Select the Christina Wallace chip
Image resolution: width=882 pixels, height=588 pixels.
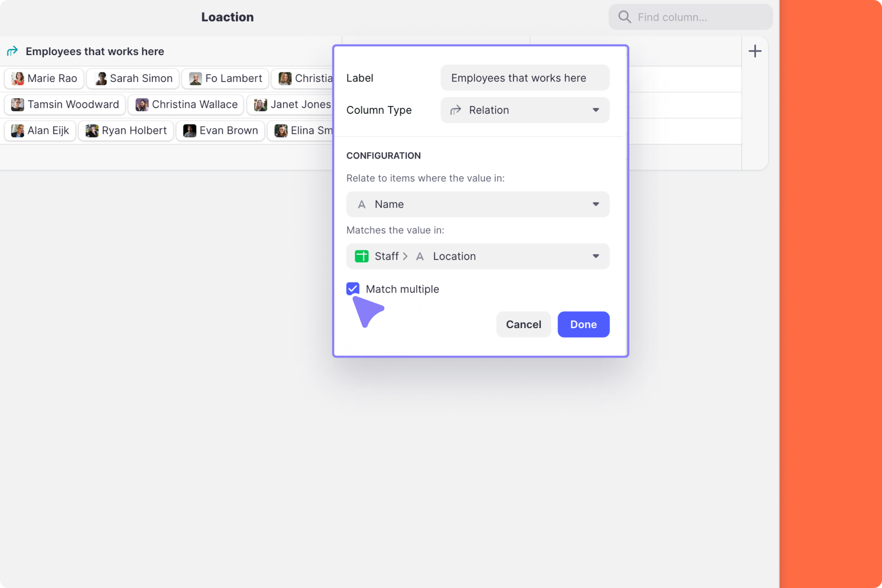point(186,104)
